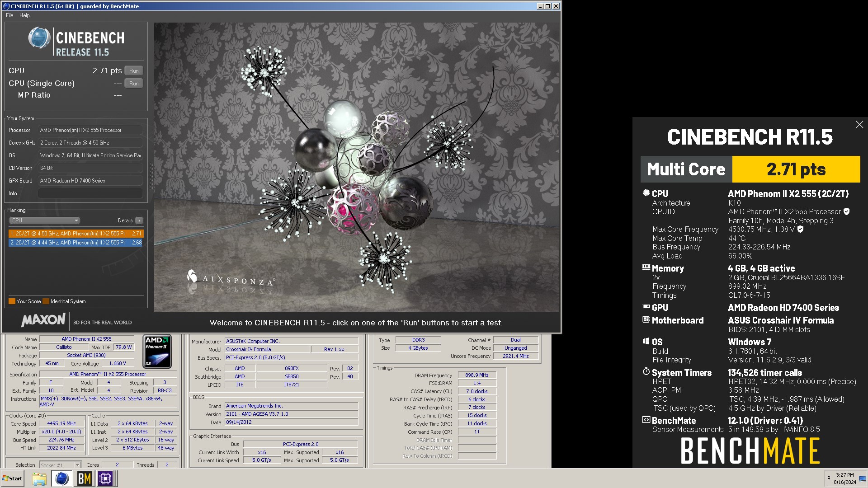The image size is (868, 488).
Task: Click the BenchMate version icon
Action: pos(646,420)
